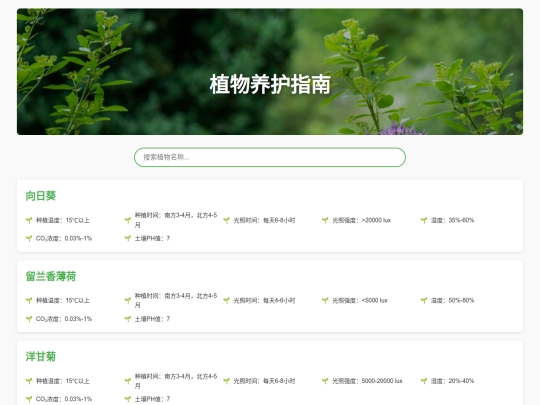Click the sprout icon beside 洋甘菊 光照时间
This screenshot has width=540, height=405.
point(226,381)
